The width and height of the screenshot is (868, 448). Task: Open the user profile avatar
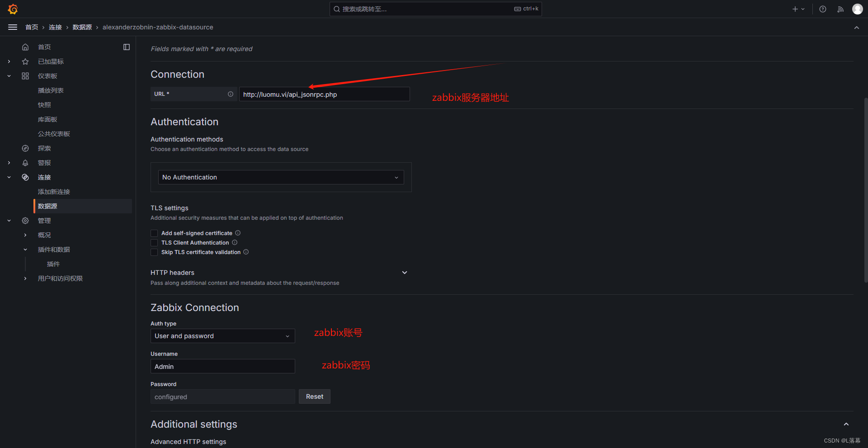[858, 9]
